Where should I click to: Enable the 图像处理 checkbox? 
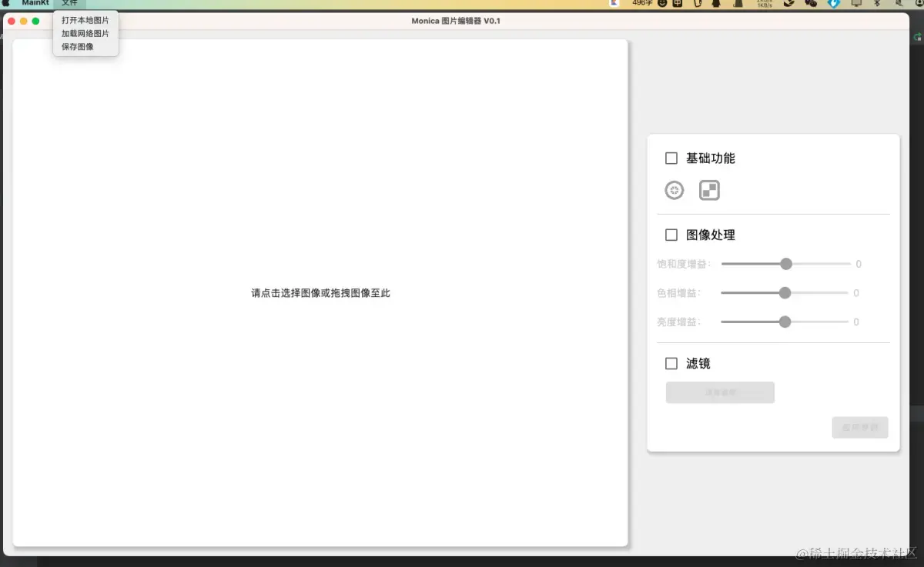[x=671, y=235]
